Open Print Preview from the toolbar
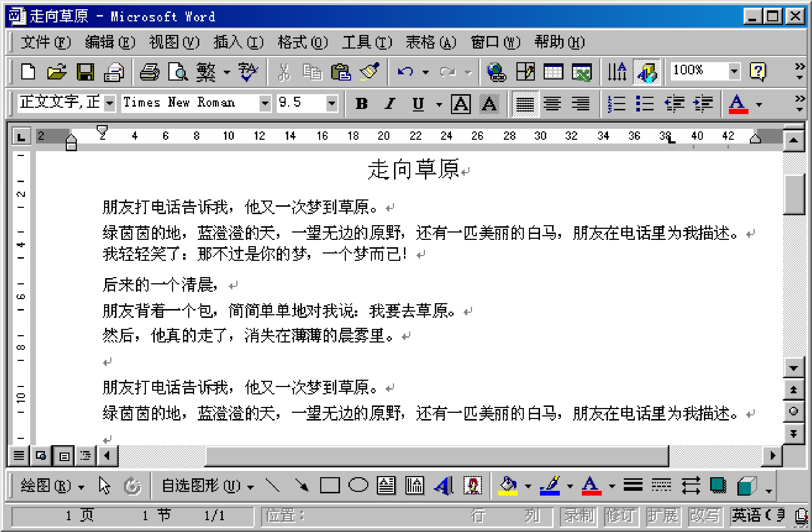The image size is (812, 532). (178, 71)
